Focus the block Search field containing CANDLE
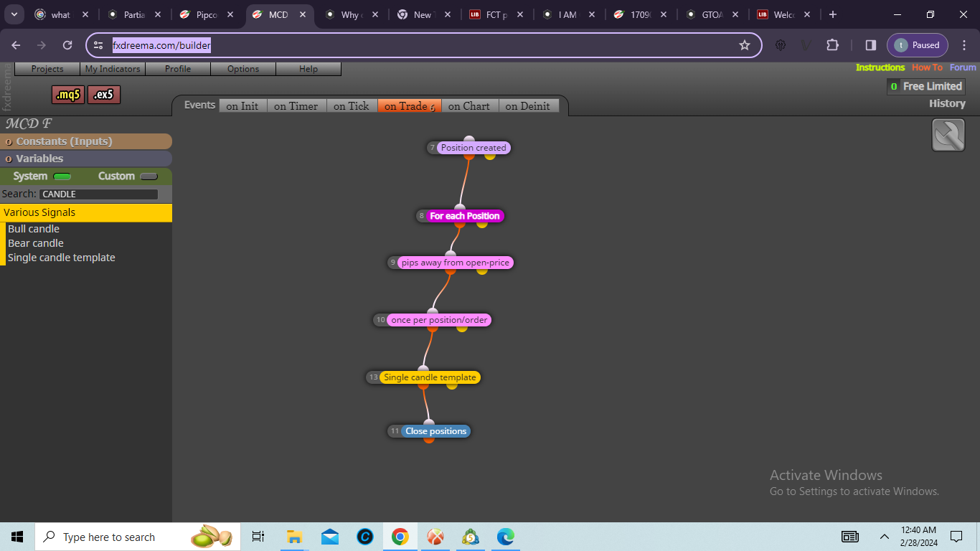Image resolution: width=980 pixels, height=551 pixels. click(99, 194)
